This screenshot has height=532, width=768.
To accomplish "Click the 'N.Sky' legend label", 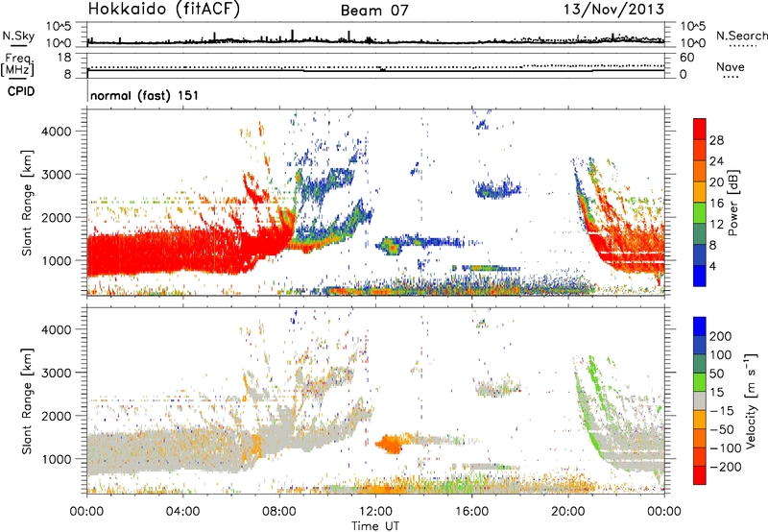I will click(x=18, y=36).
